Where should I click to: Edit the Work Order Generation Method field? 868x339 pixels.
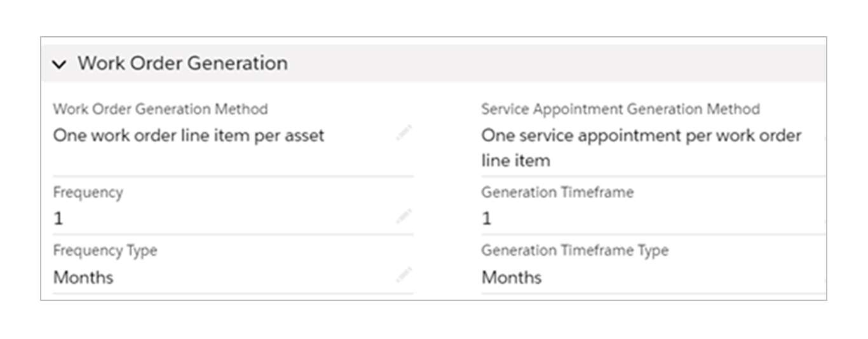click(x=404, y=134)
